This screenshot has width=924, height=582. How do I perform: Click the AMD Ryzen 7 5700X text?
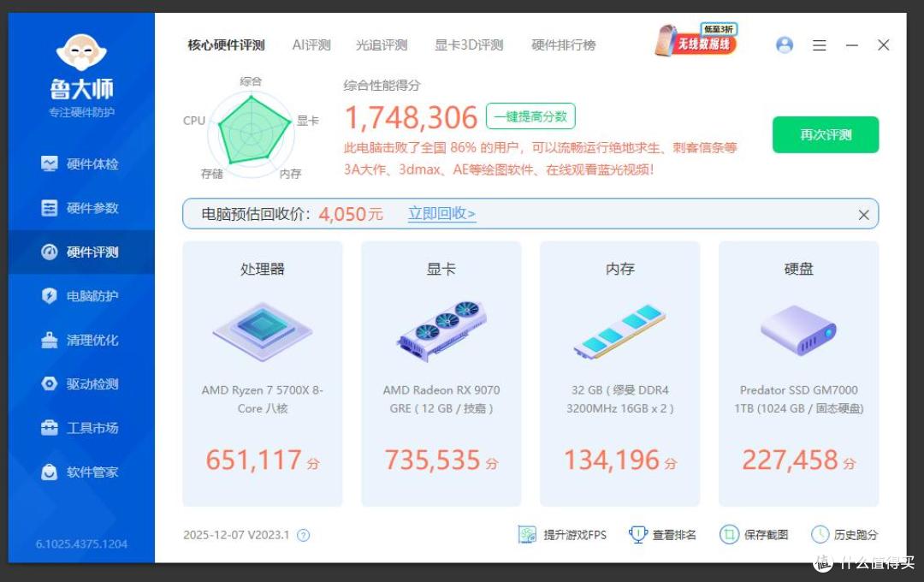(263, 399)
